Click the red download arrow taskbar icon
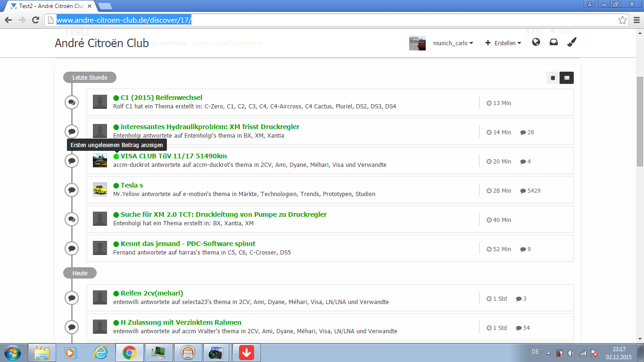Viewport: 644px width, 362px height. tap(247, 353)
